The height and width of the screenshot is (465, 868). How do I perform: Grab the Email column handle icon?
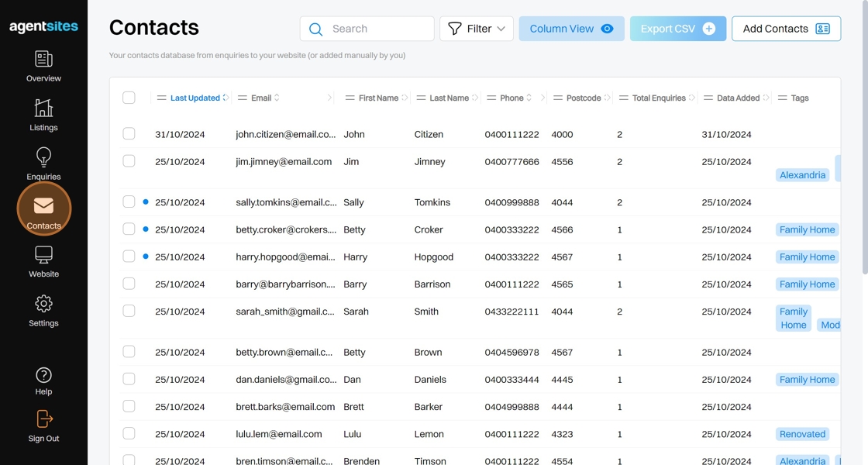coord(242,98)
